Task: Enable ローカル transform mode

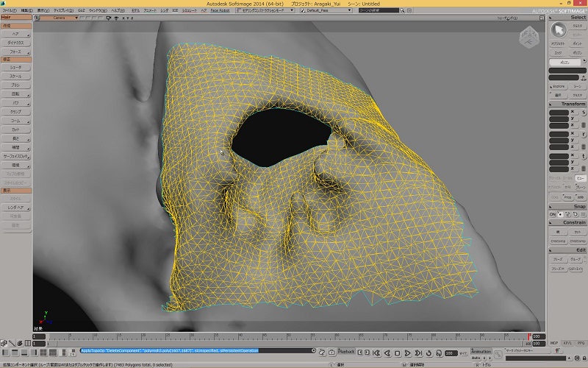Action: [567, 178]
